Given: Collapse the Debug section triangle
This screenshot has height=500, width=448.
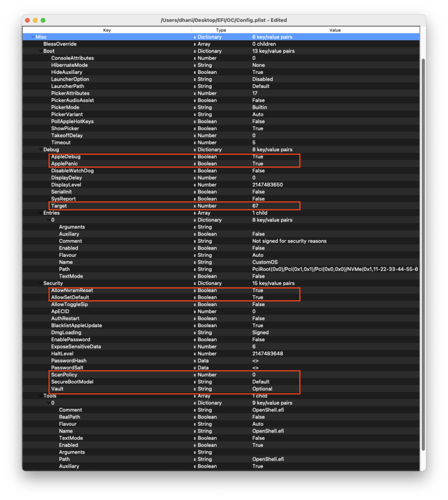Looking at the screenshot, I should coord(41,149).
